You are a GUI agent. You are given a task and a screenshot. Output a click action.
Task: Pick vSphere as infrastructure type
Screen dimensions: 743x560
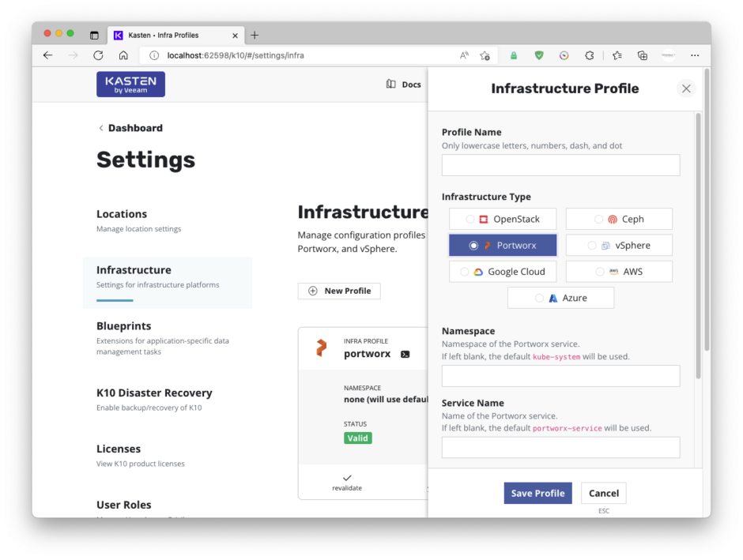(x=619, y=246)
